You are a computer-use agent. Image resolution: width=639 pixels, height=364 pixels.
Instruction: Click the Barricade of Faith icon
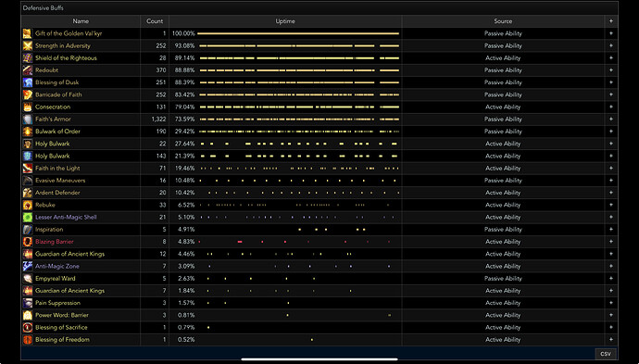pos(27,94)
